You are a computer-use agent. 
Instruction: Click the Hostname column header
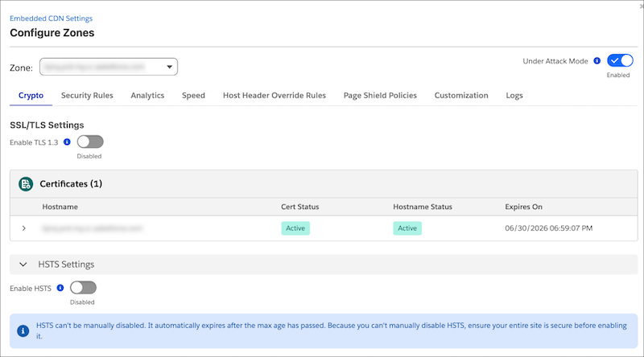60,207
